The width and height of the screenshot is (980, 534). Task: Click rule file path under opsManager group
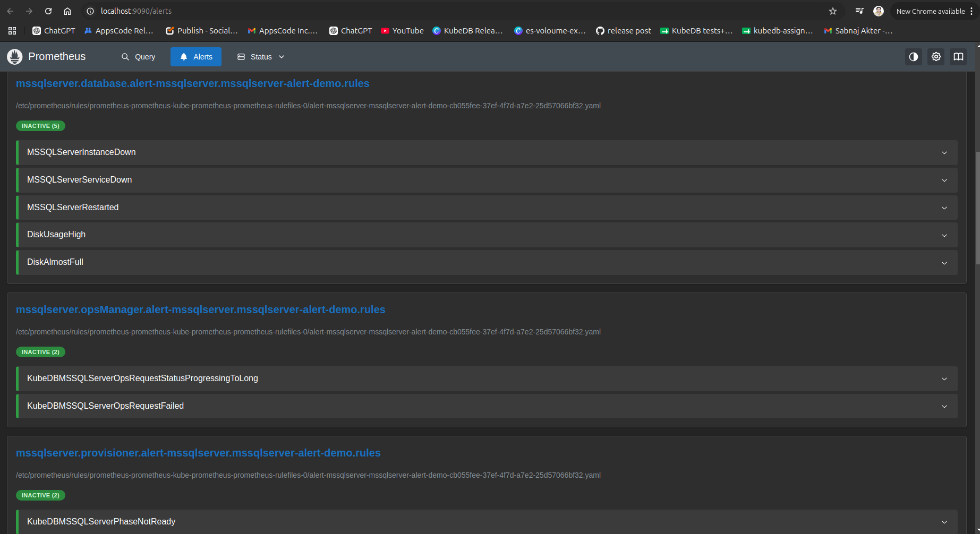pyautogui.click(x=308, y=332)
